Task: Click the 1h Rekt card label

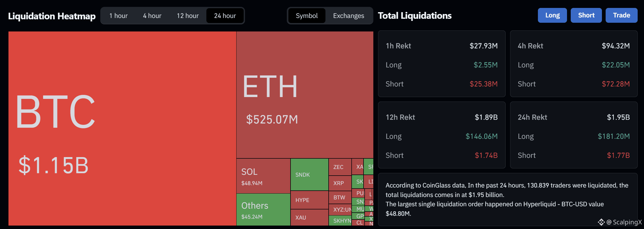Action: [398, 46]
